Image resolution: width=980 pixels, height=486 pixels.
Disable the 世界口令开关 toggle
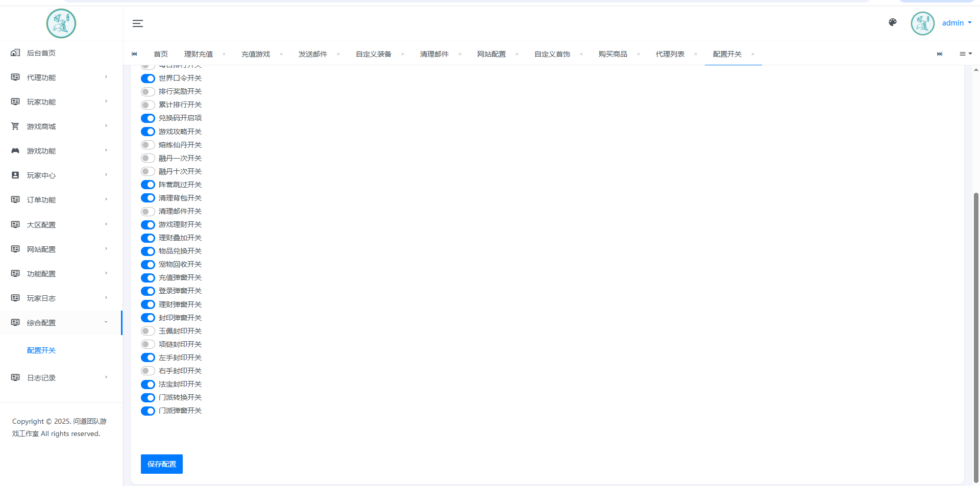coord(148,79)
